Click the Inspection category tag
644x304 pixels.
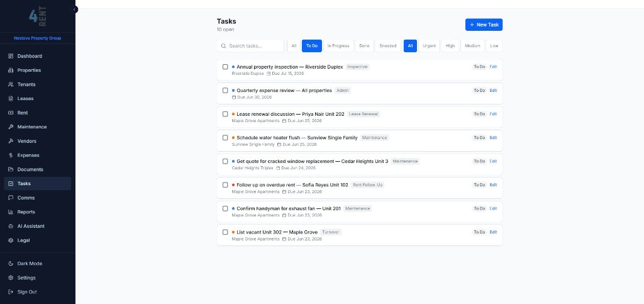[357, 67]
